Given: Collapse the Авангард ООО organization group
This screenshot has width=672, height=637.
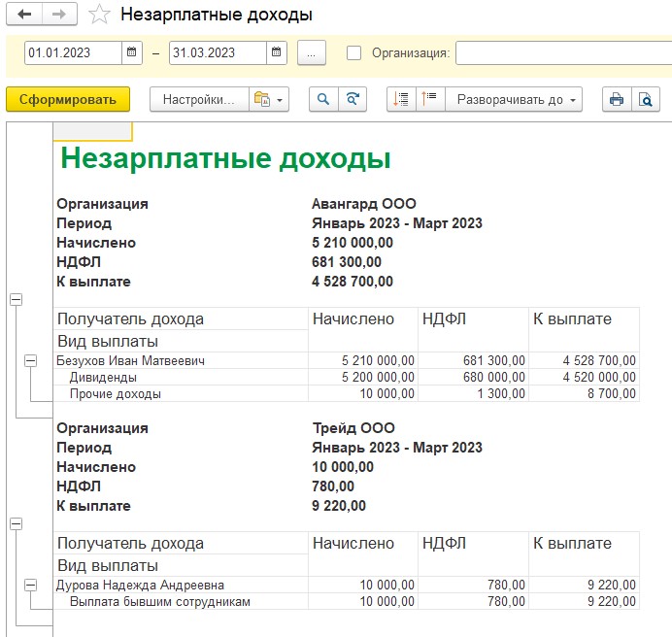Looking at the screenshot, I should click(x=16, y=300).
